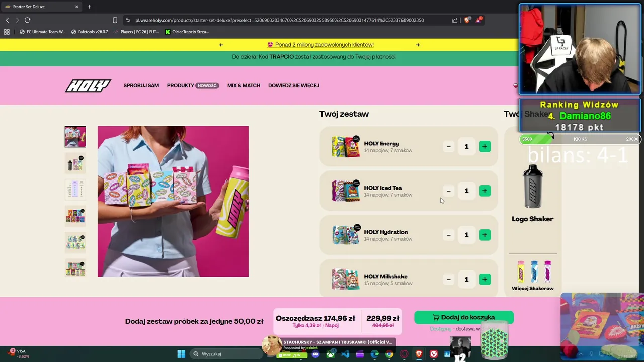This screenshot has height=362, width=644.
Task: Select the third product thumbnail
Action: pyautogui.click(x=75, y=189)
